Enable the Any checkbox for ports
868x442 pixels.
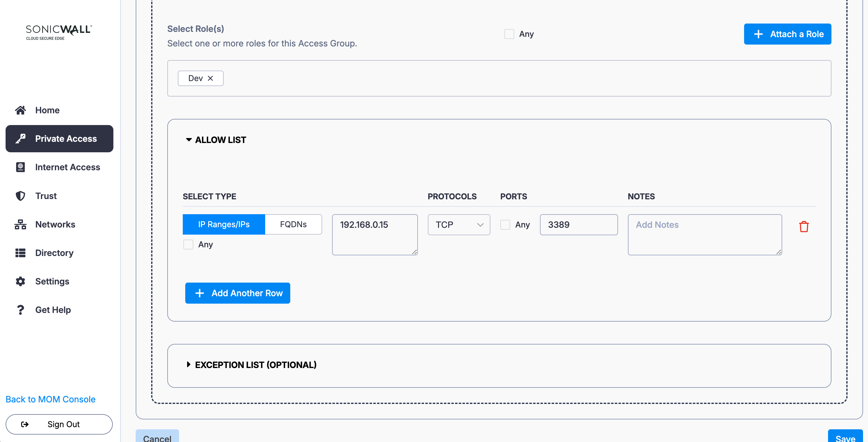(505, 224)
